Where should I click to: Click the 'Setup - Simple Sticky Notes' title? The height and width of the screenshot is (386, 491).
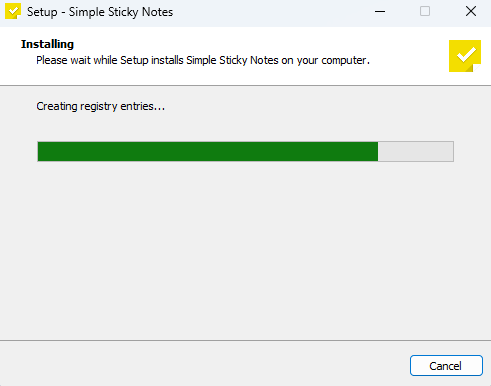click(100, 12)
